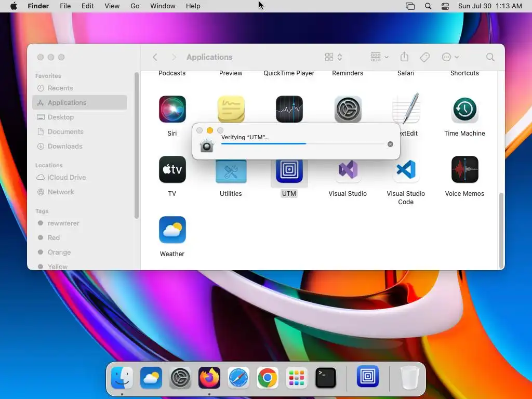Select the Orange tag
The height and width of the screenshot is (399, 532).
[x=79, y=252]
